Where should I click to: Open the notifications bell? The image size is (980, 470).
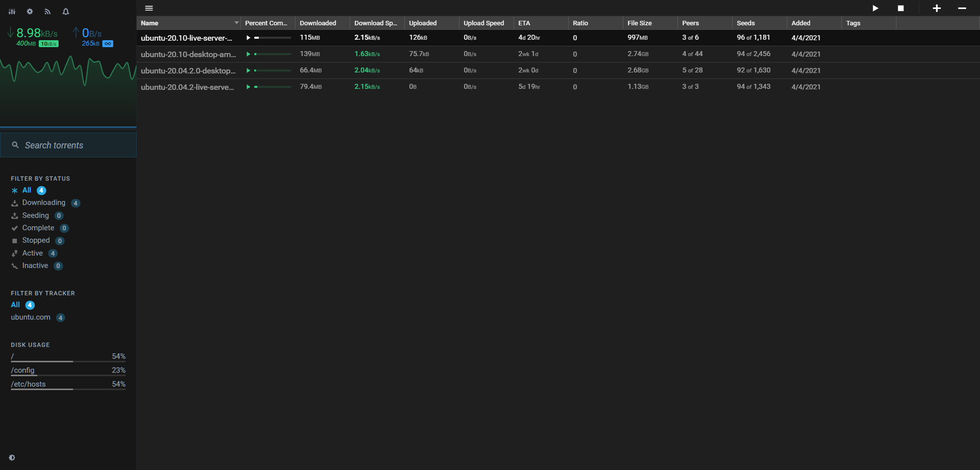click(x=66, y=11)
